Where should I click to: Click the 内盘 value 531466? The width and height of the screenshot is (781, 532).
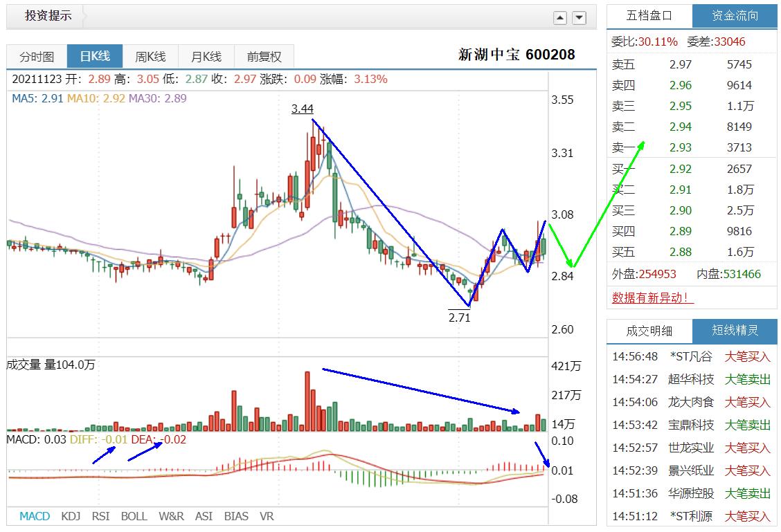click(x=742, y=274)
